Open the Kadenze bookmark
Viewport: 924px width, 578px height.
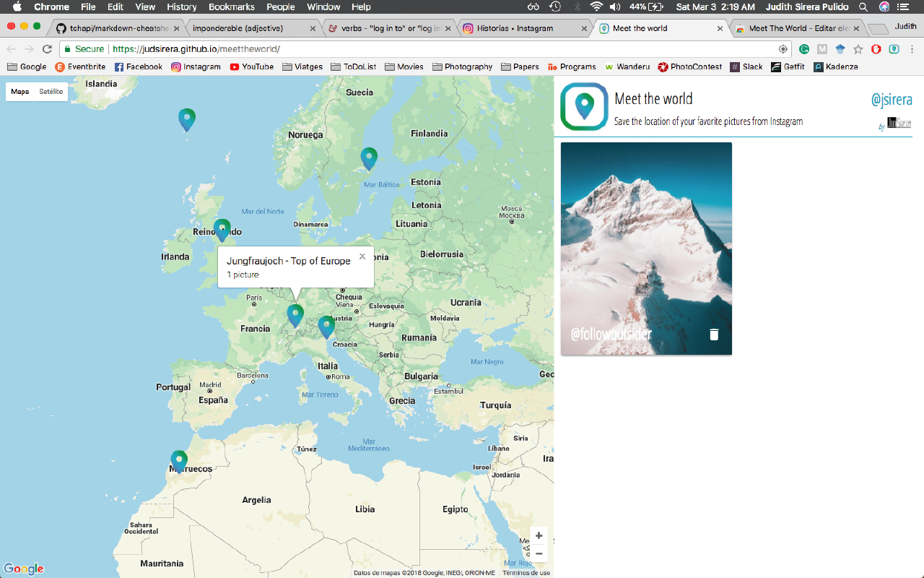tap(836, 66)
